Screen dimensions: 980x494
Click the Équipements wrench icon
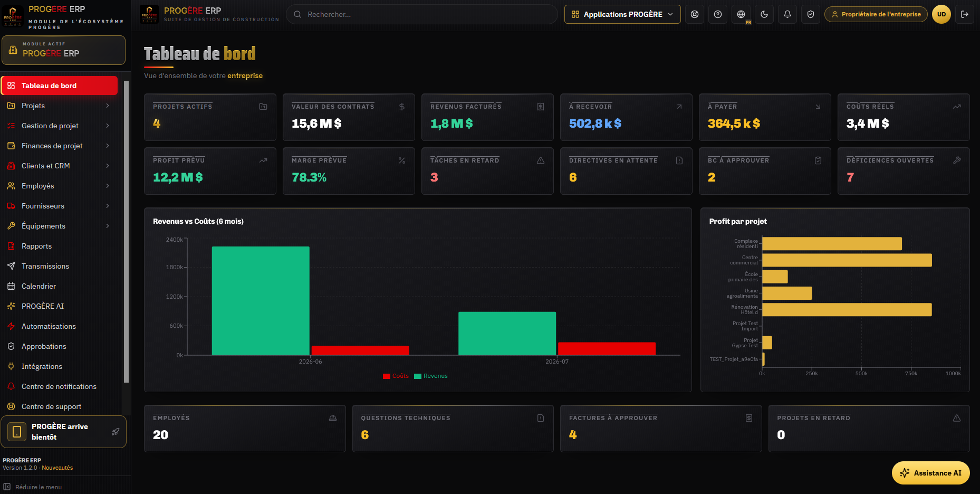(11, 226)
